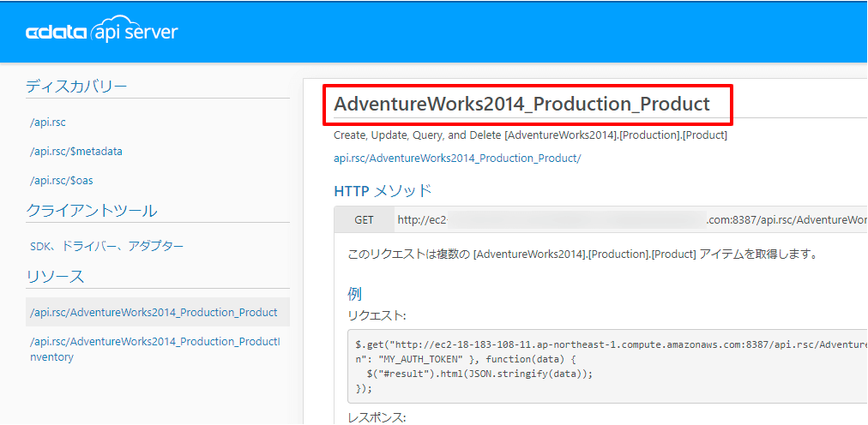This screenshot has width=868, height=425.
Task: Click the AdventureWorks2014_Production_Product page heading
Action: tap(521, 105)
